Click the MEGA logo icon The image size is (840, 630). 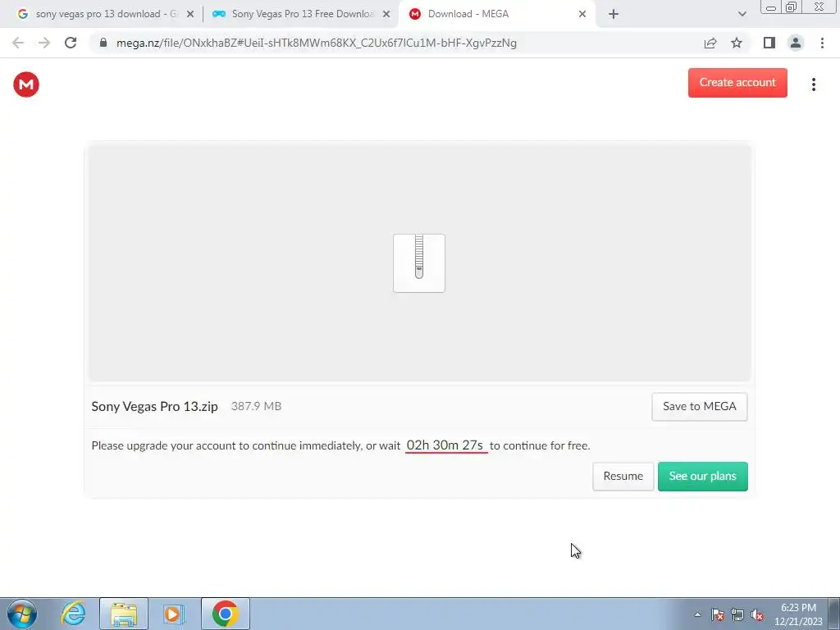(x=26, y=84)
